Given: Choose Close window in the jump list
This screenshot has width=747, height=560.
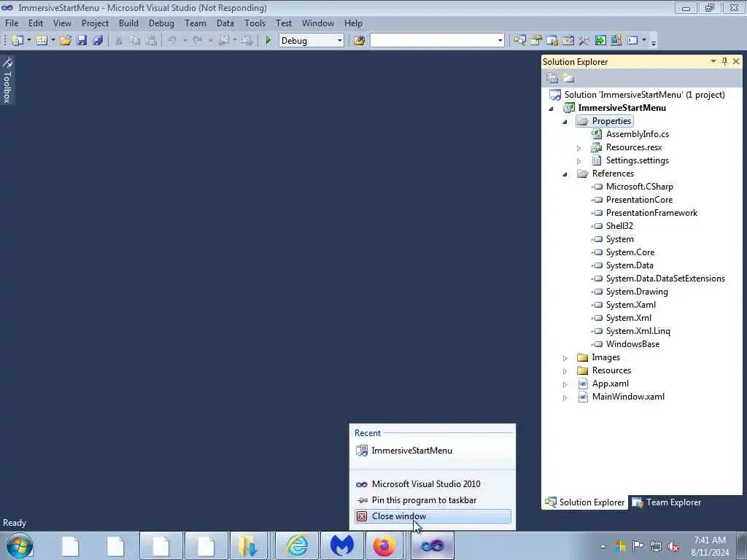Looking at the screenshot, I should pyautogui.click(x=433, y=516).
